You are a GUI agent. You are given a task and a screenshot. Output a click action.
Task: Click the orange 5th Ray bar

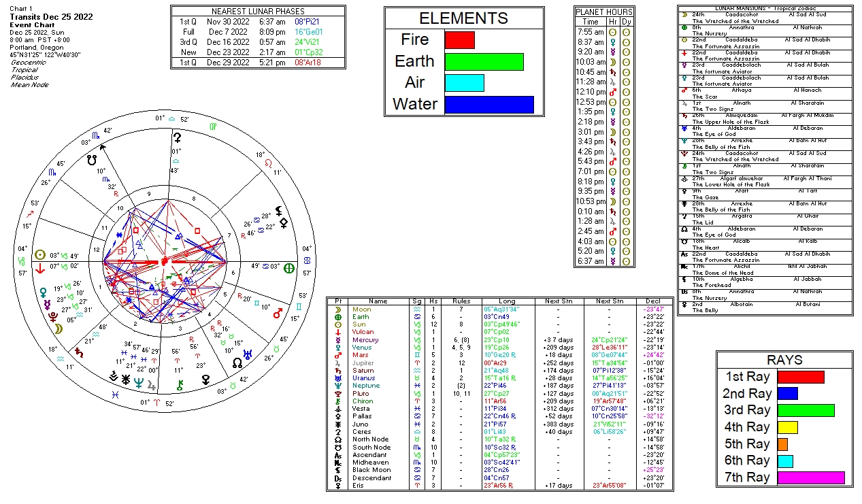782,444
